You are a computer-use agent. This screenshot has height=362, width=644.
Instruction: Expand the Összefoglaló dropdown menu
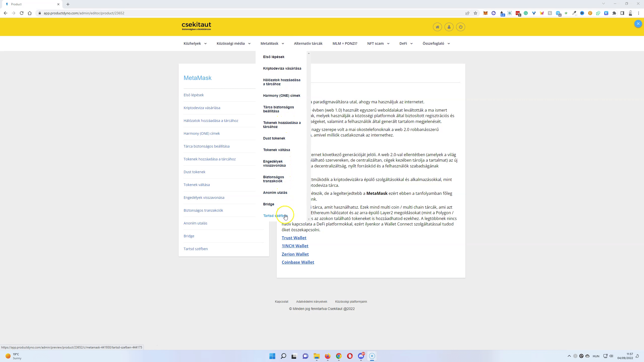click(x=436, y=43)
